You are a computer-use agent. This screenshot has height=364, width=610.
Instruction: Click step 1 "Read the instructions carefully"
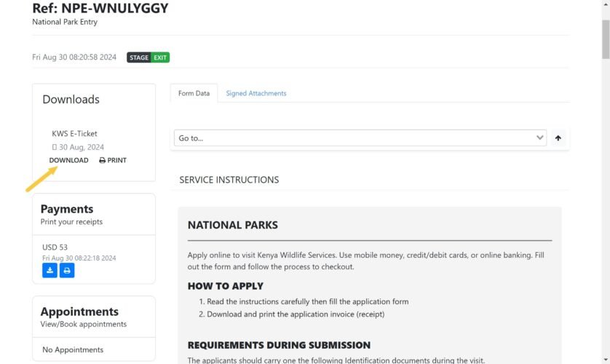307,302
